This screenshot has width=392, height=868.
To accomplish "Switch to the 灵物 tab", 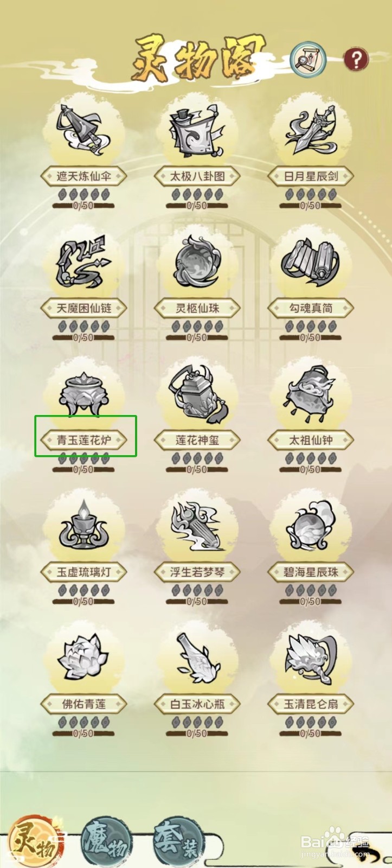I will [x=35, y=842].
